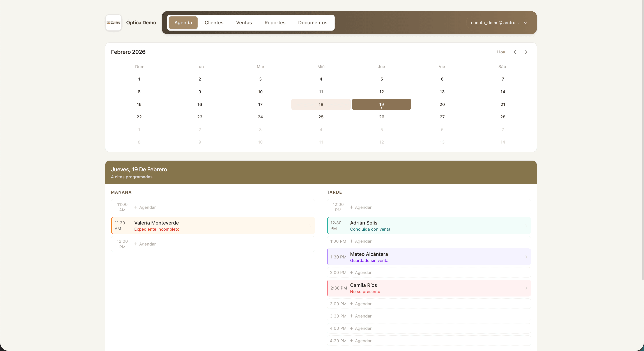
Task: Select the Ventas tab
Action: [x=244, y=23]
